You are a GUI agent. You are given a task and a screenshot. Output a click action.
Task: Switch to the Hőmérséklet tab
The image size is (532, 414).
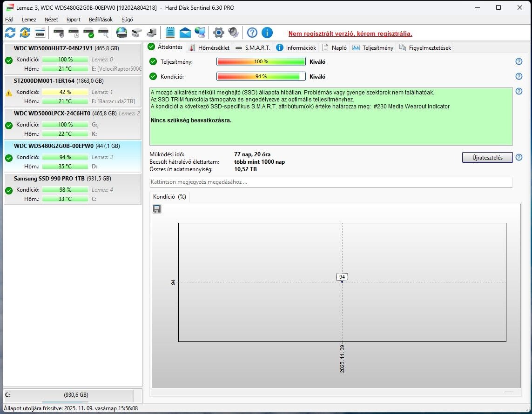click(209, 48)
